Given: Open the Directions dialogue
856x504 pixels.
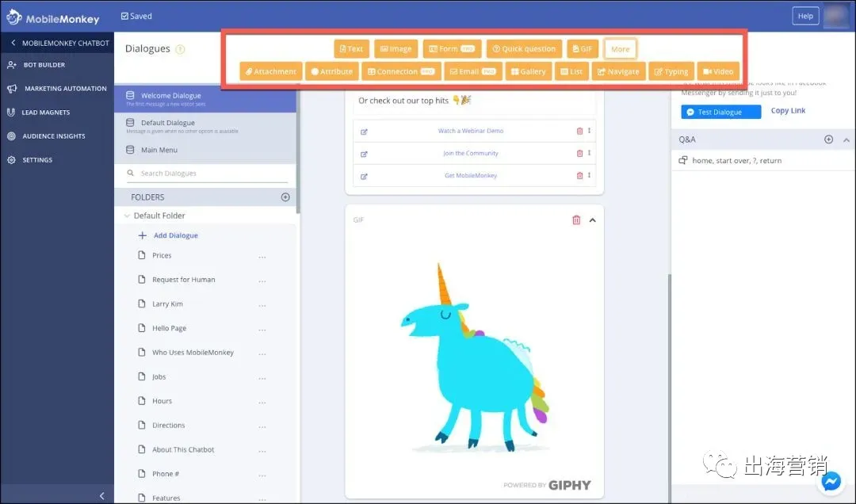Looking at the screenshot, I should pos(168,426).
